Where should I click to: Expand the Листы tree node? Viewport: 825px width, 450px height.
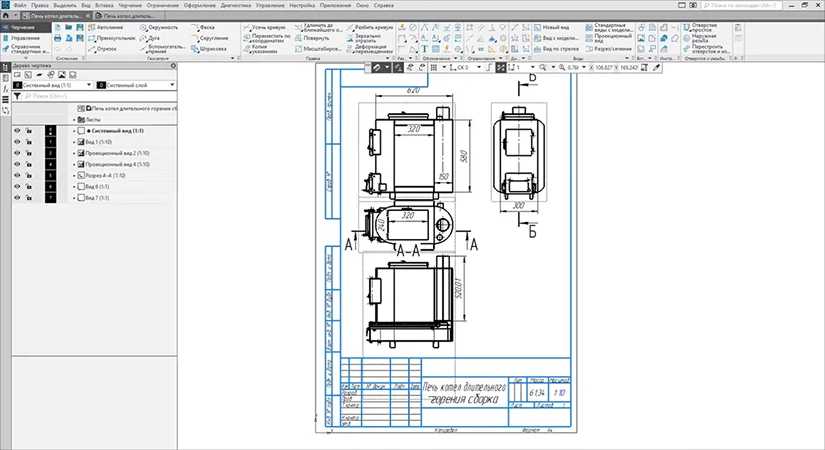[75, 119]
